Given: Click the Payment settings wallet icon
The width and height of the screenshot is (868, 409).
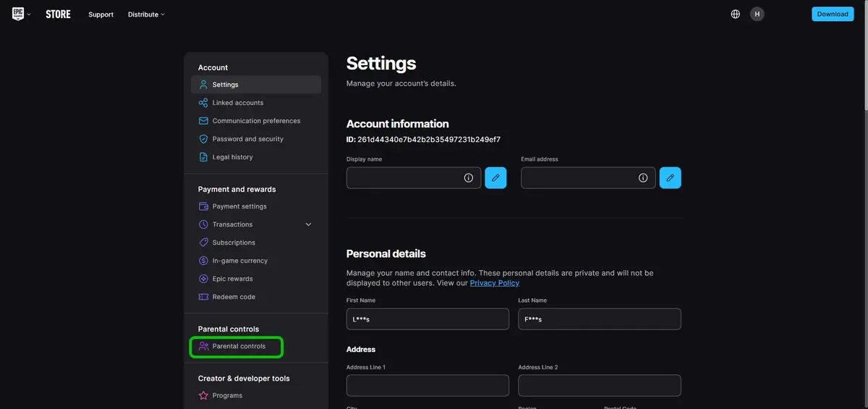Looking at the screenshot, I should click(x=203, y=206).
